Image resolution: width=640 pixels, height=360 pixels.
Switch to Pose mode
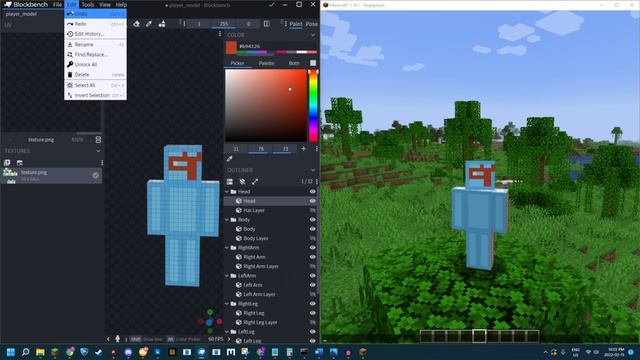[311, 24]
